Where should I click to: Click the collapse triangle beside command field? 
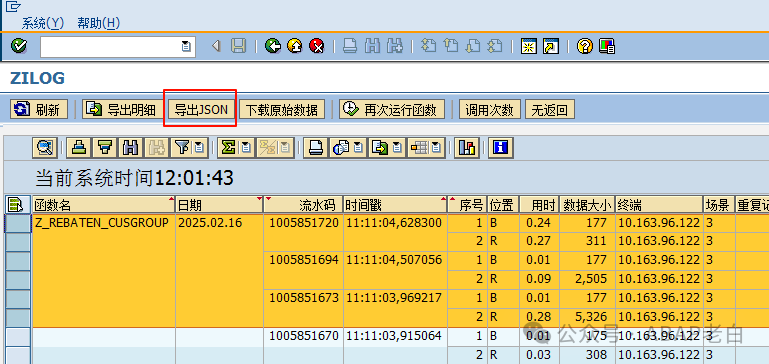[x=215, y=46]
